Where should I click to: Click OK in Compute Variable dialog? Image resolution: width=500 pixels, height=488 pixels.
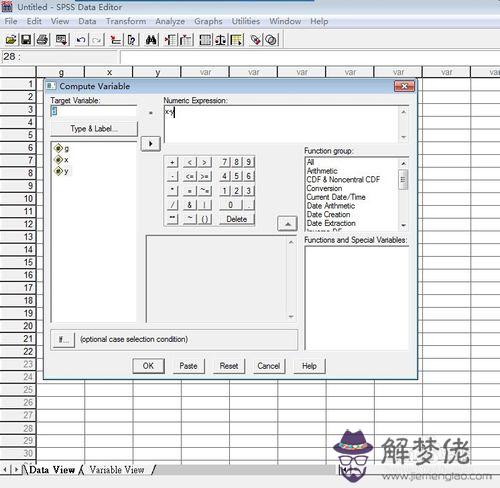pos(148,366)
